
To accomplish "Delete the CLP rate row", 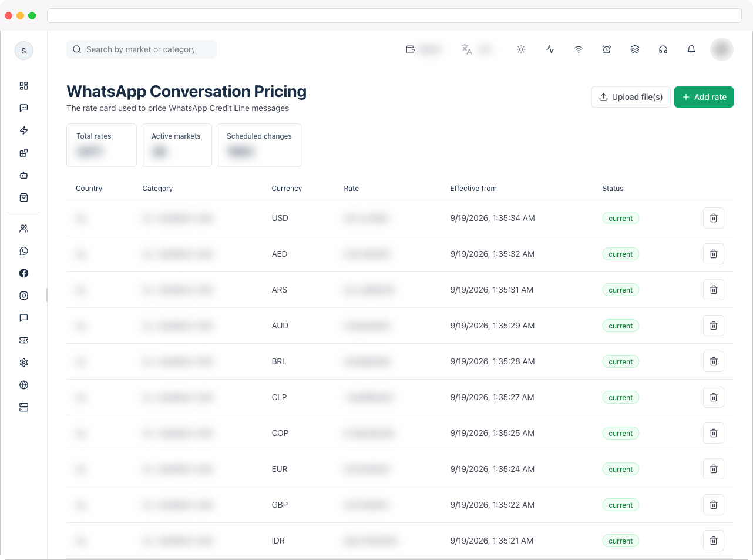I will [714, 397].
